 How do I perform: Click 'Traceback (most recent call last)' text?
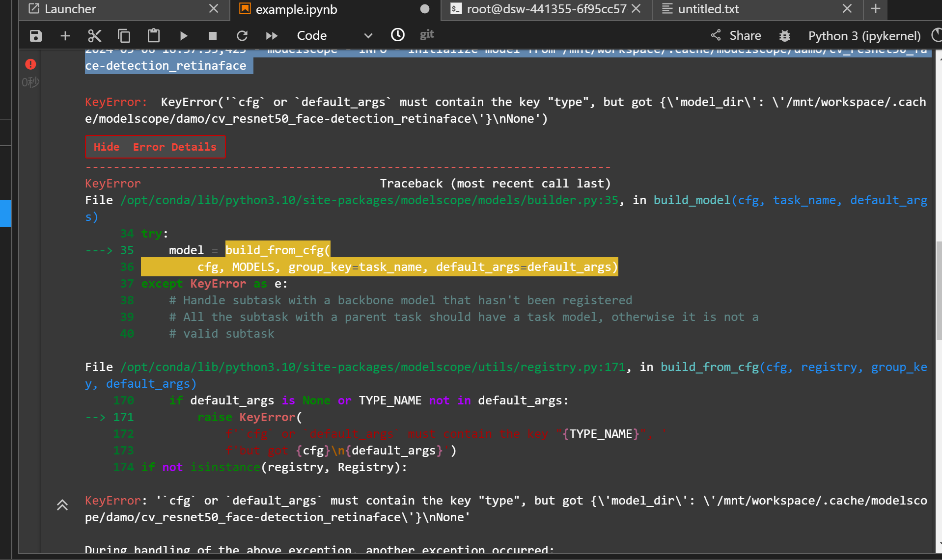click(x=496, y=184)
